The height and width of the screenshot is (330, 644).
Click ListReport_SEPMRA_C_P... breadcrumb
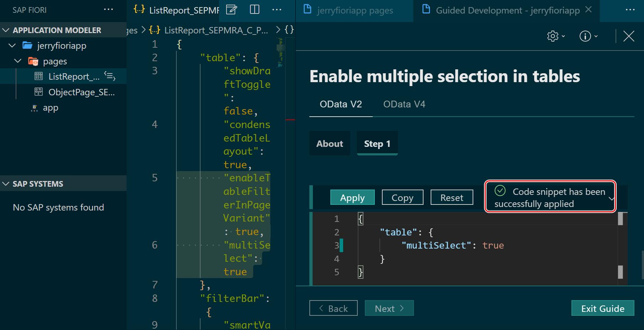(216, 30)
